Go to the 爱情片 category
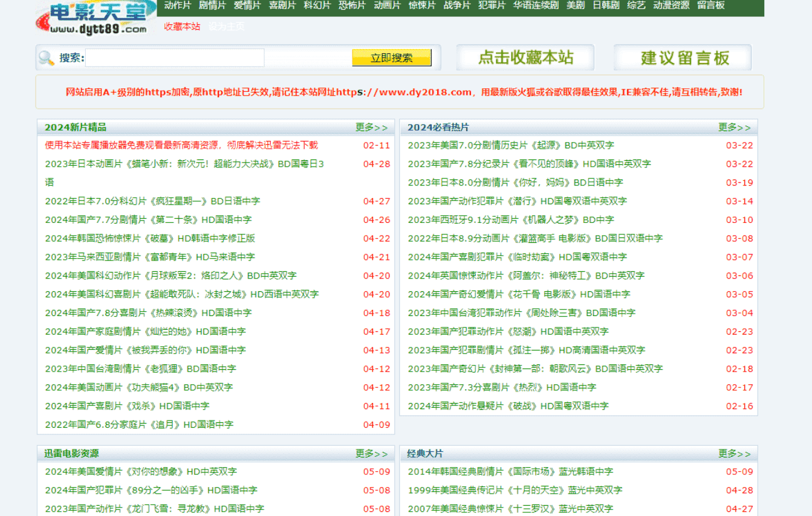Image resolution: width=812 pixels, height=516 pixels. (247, 5)
